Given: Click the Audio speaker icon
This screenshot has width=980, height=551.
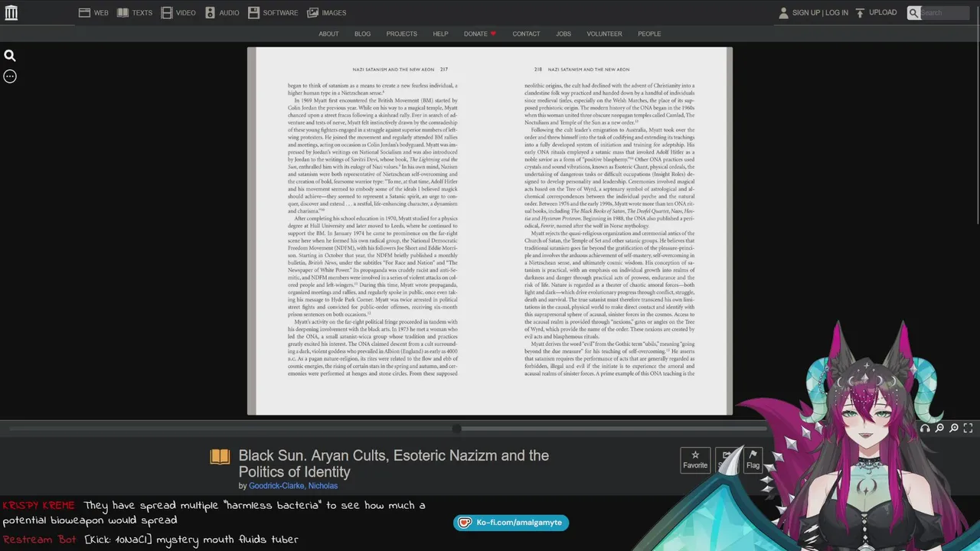Looking at the screenshot, I should (x=210, y=13).
